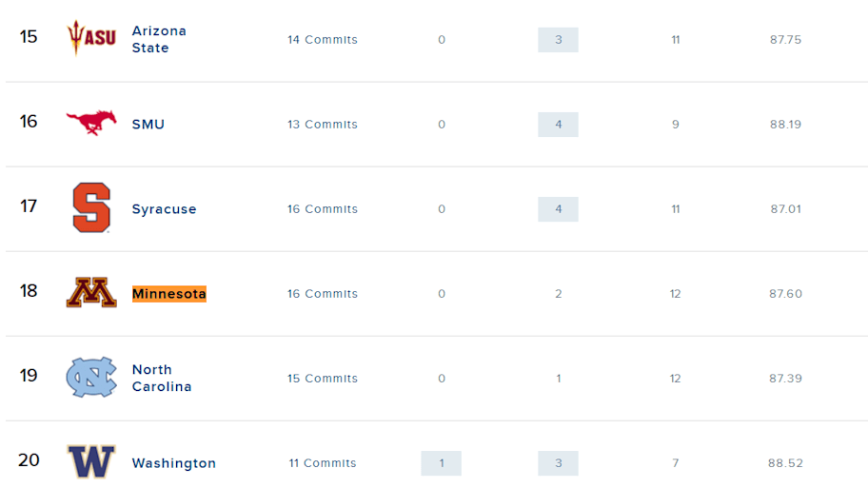Open the Syracuse team link
Screen dimensions: 868x488
[x=164, y=209]
